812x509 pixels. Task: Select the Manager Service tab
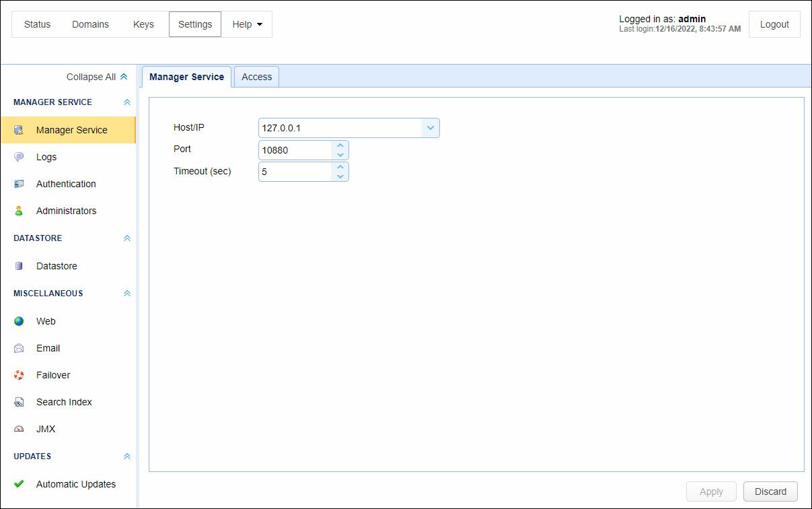[x=186, y=77]
